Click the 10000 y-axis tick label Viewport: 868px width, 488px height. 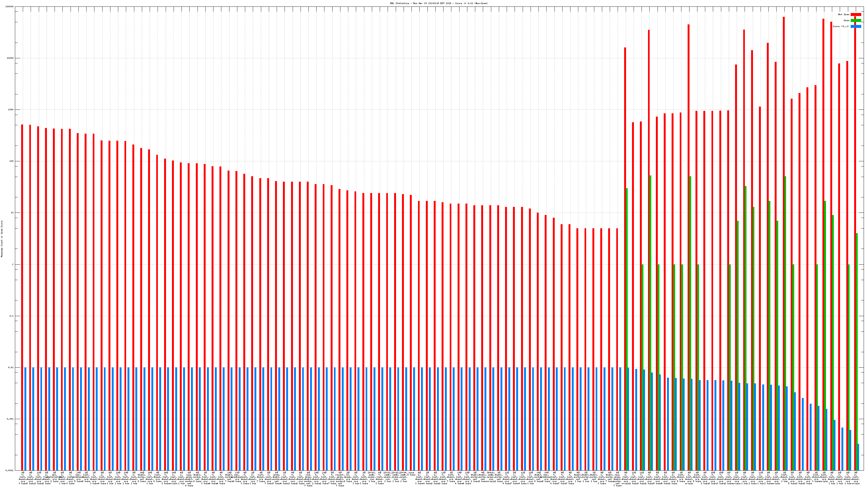(10, 58)
